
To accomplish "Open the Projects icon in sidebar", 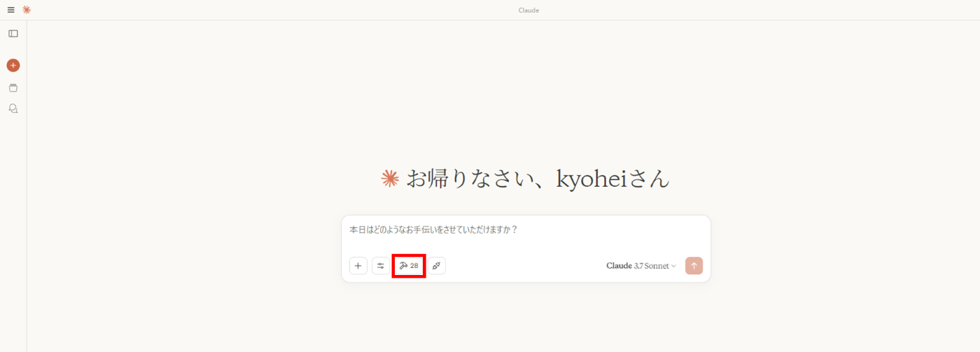I will point(13,87).
